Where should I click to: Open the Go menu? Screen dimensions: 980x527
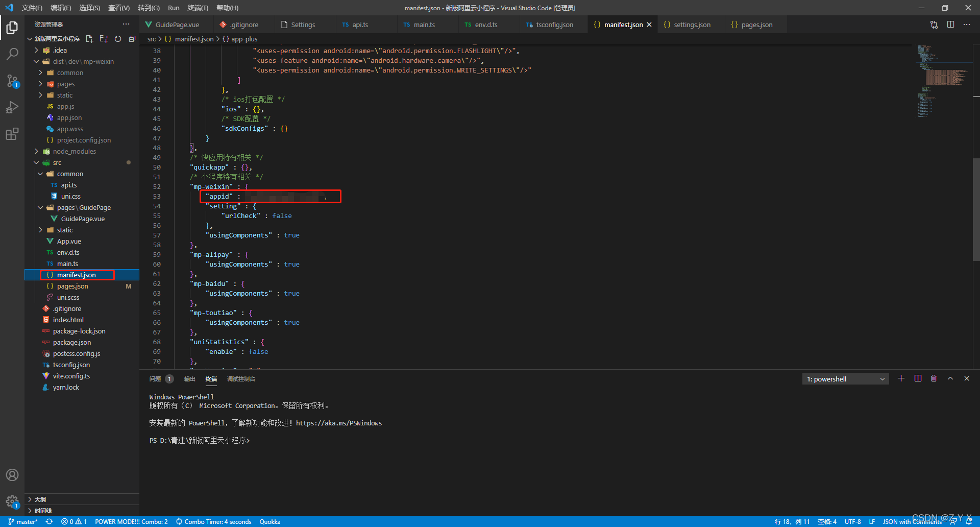(149, 8)
